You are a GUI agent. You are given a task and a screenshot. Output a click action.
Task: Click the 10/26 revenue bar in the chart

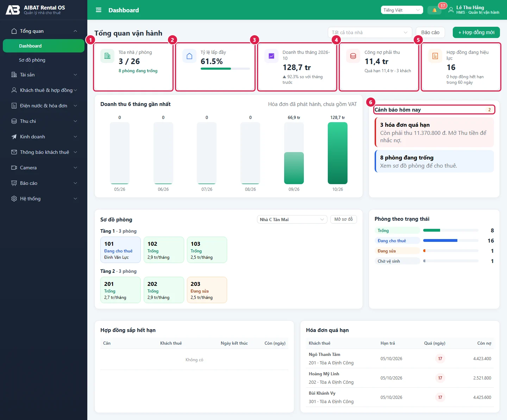pyautogui.click(x=337, y=153)
